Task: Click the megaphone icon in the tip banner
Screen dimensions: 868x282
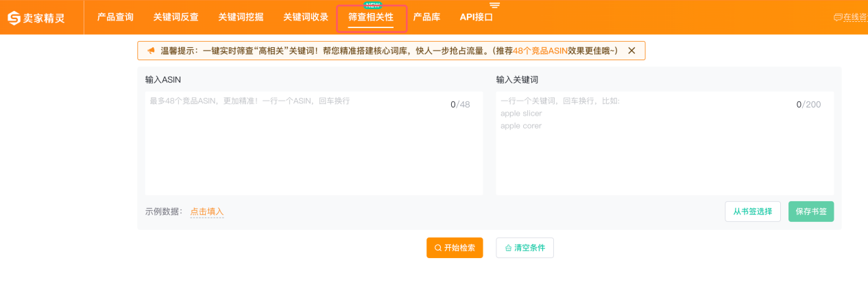Action: pos(151,51)
